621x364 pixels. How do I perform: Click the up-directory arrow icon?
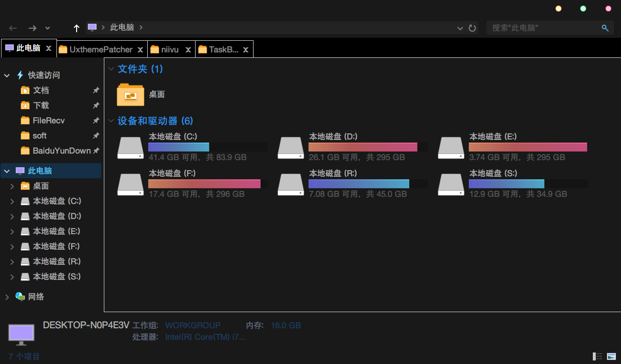[x=77, y=28]
